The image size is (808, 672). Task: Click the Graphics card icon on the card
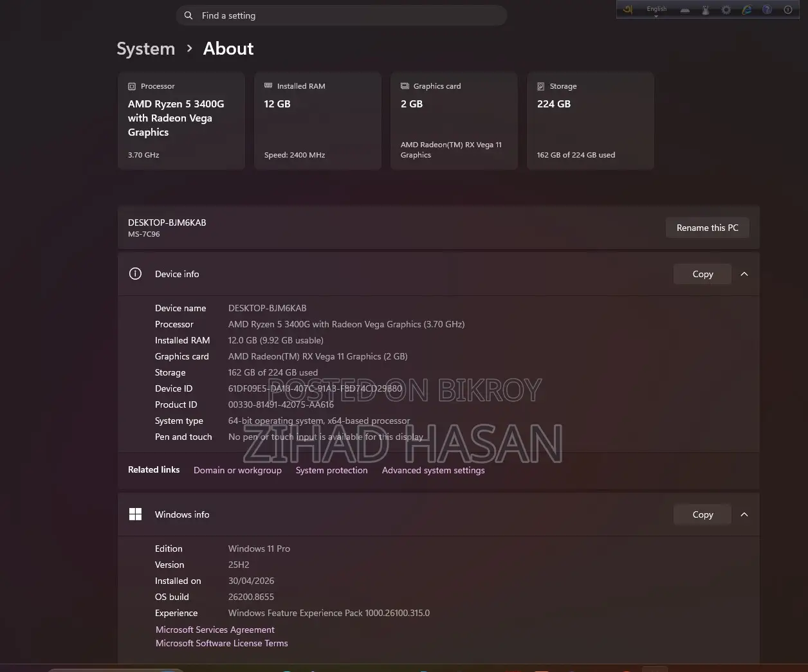tap(405, 86)
